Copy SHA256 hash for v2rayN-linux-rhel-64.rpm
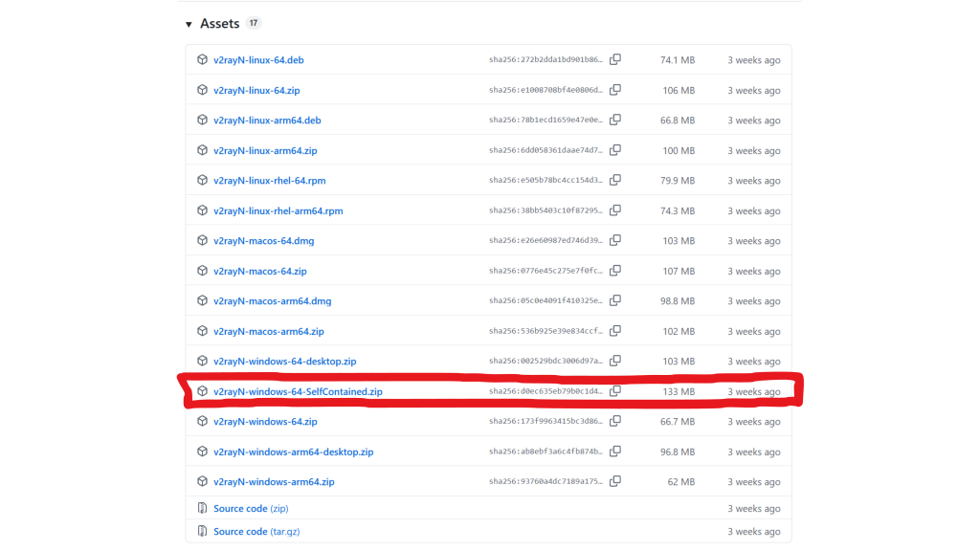Image resolution: width=980 pixels, height=551 pixels. 615,180
